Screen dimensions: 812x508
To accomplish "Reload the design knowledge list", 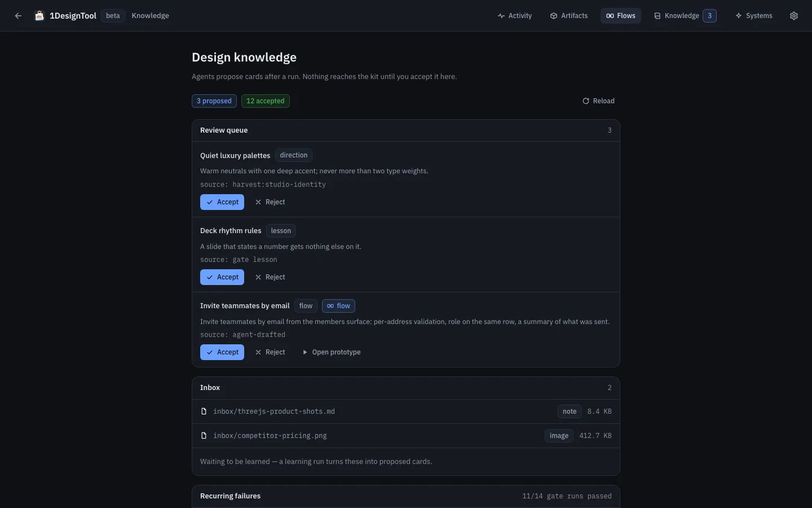I will point(598,101).
